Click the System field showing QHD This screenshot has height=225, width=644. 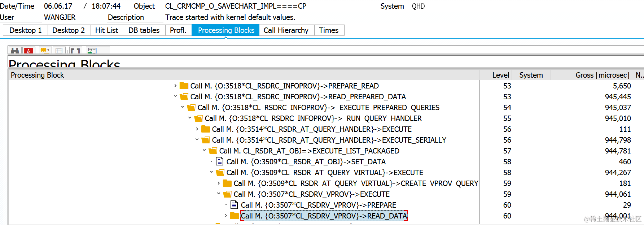(419, 6)
